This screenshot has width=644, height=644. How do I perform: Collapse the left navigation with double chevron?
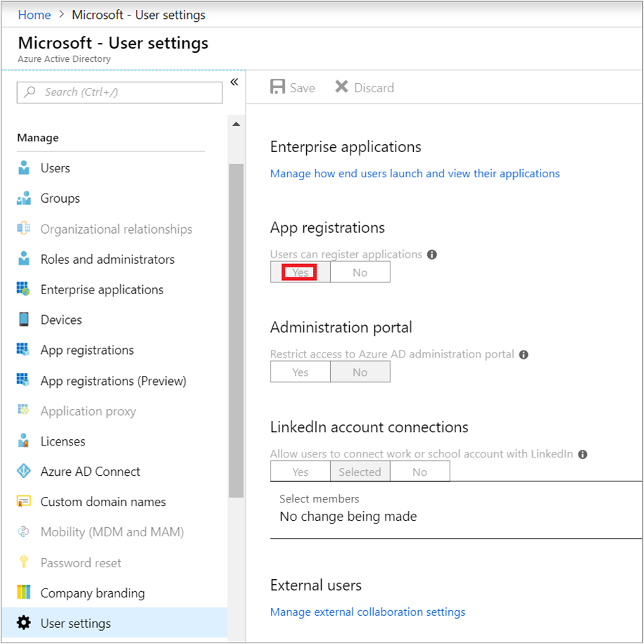[x=234, y=82]
